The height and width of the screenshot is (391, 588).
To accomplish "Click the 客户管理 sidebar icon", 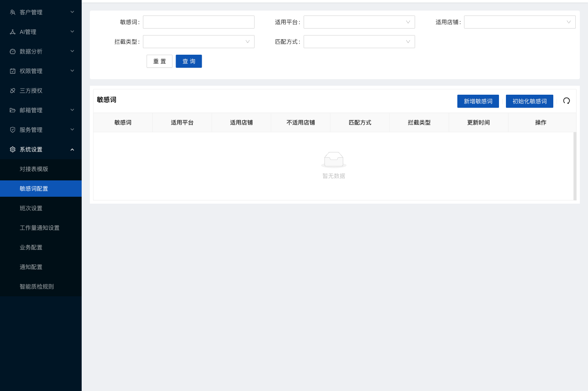I will coord(13,12).
